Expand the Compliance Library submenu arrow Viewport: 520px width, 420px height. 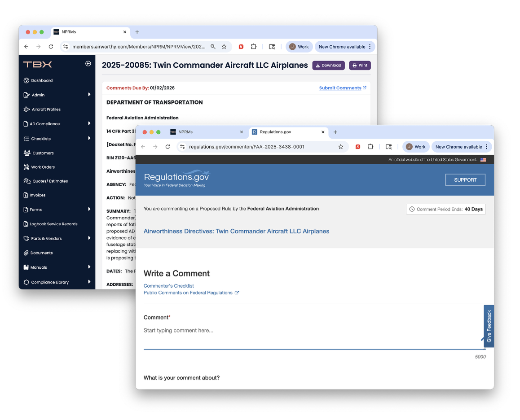[89, 282]
